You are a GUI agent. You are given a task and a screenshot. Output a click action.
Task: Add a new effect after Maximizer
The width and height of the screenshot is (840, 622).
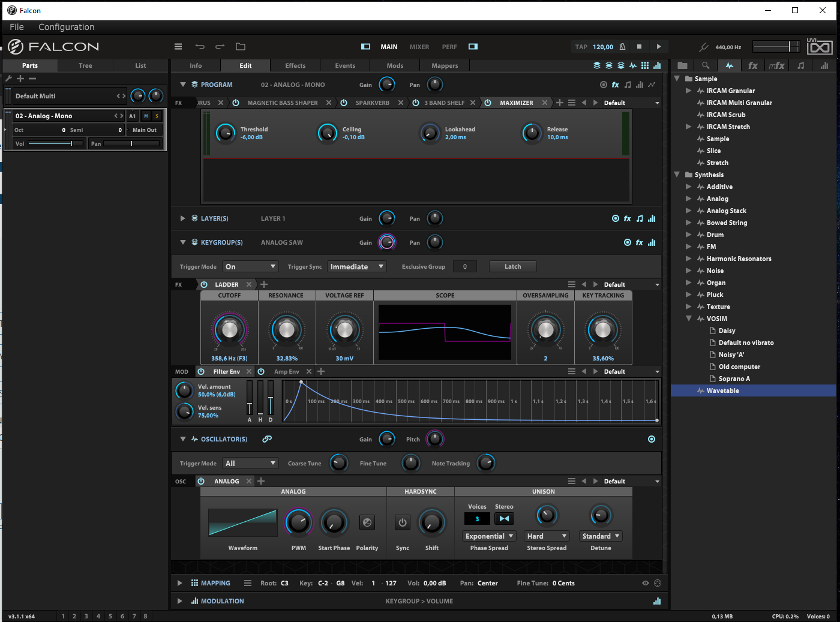(560, 103)
